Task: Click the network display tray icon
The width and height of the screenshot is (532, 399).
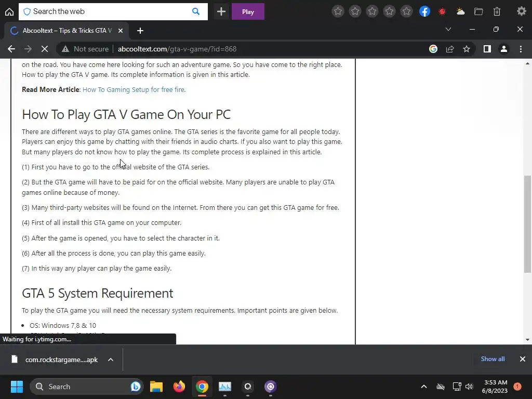Action: point(457,387)
